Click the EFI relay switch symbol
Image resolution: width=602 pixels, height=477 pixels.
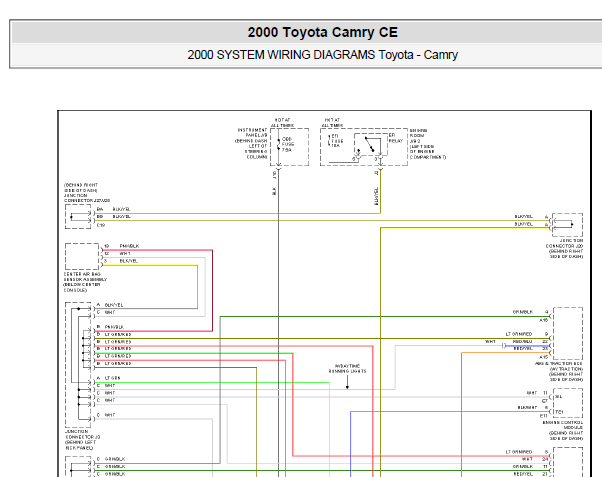(x=370, y=144)
